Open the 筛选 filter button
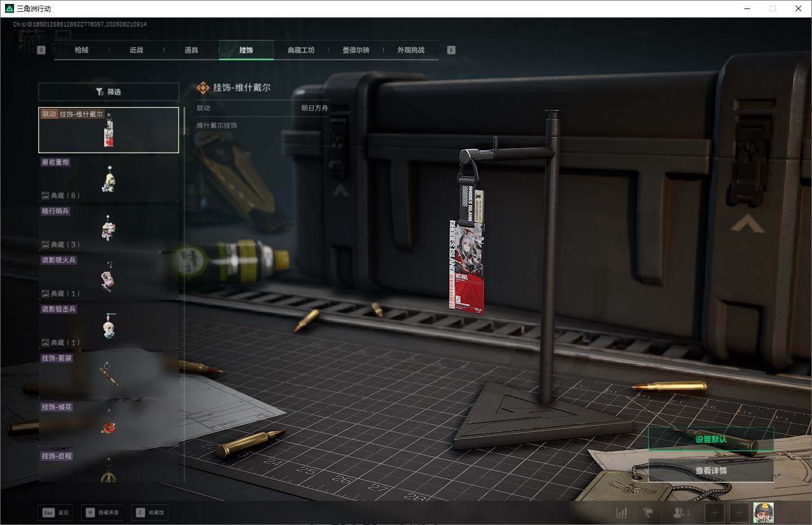Viewport: 812px width, 525px height. (109, 92)
